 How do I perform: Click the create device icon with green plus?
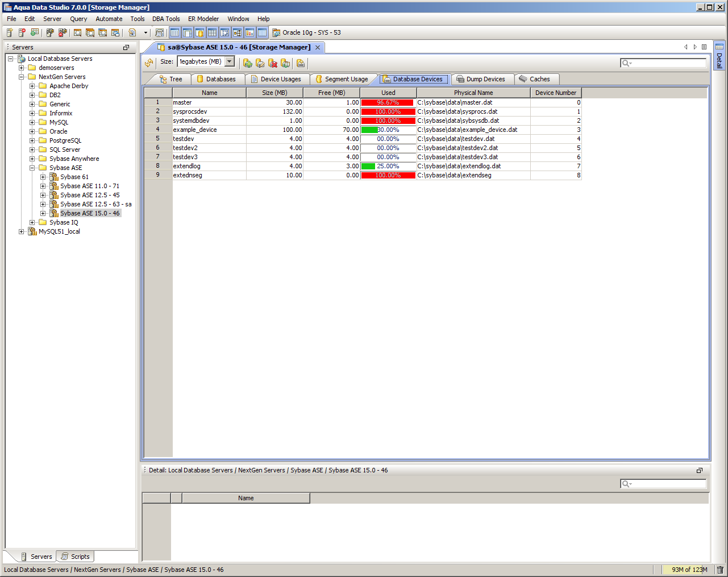click(x=248, y=63)
